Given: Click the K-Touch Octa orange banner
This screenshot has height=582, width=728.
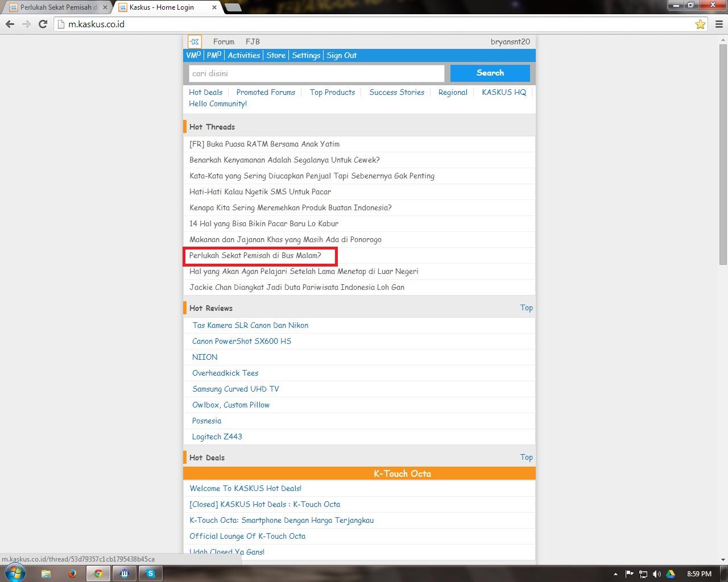Looking at the screenshot, I should click(x=359, y=473).
